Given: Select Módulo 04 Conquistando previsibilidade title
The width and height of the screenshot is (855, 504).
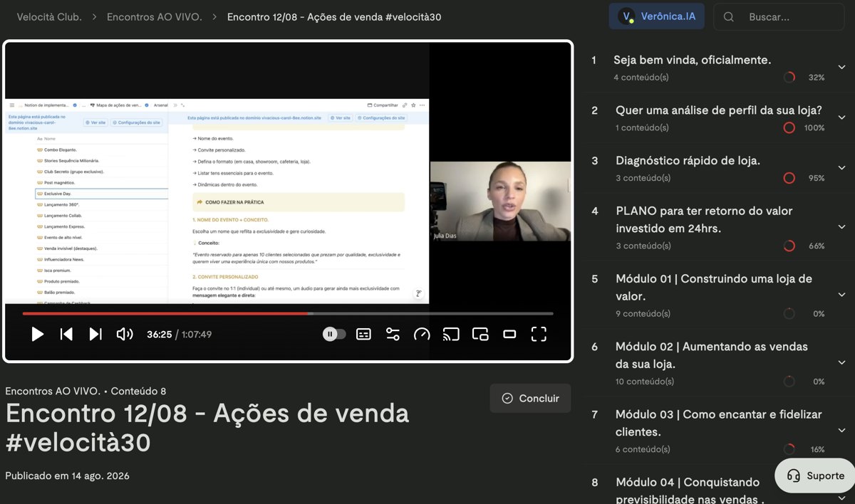Looking at the screenshot, I should [690, 490].
